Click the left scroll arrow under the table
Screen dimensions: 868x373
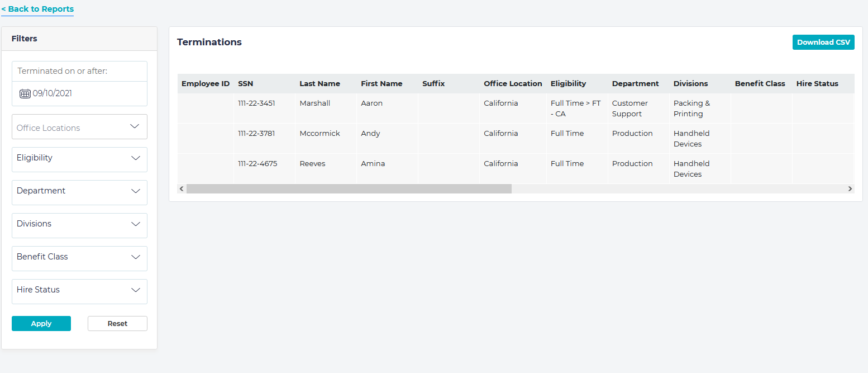tap(181, 189)
